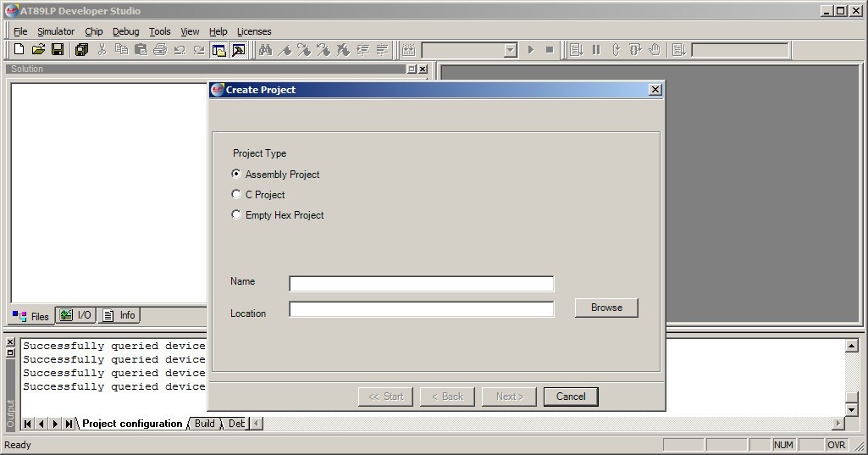Close the Create Project dialog
This screenshot has width=868, height=455.
click(655, 90)
